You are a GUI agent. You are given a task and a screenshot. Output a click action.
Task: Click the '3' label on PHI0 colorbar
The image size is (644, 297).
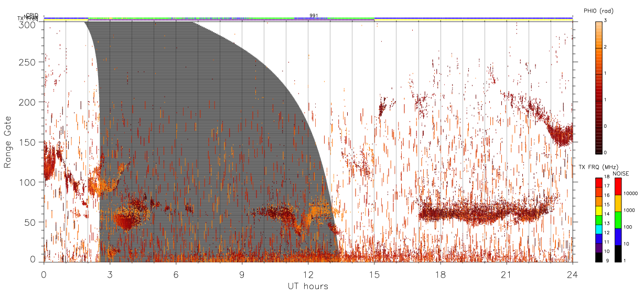[x=605, y=21]
